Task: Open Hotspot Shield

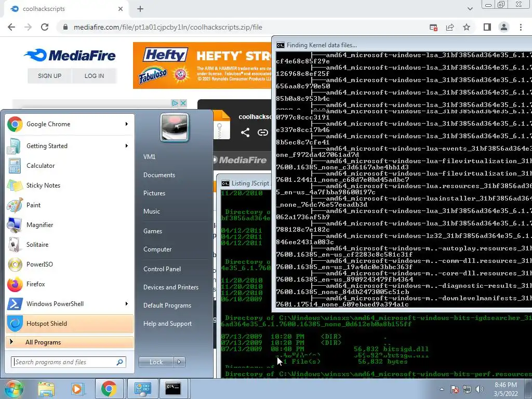Action: pyautogui.click(x=70, y=323)
